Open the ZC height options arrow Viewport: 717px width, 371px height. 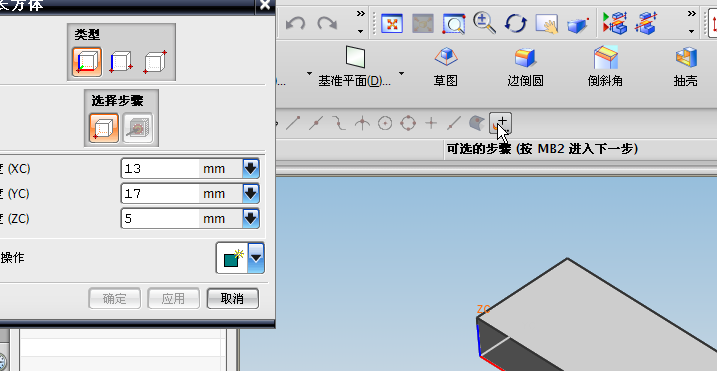(x=251, y=218)
